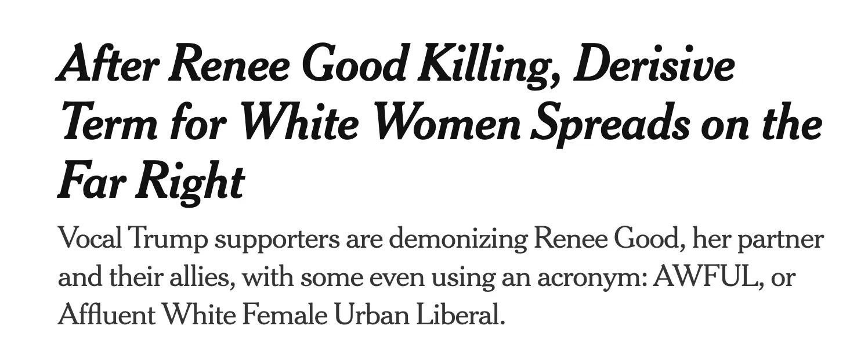
Task: Click the article summary paragraph beginning "Vocal Trump"
Action: 406,277
